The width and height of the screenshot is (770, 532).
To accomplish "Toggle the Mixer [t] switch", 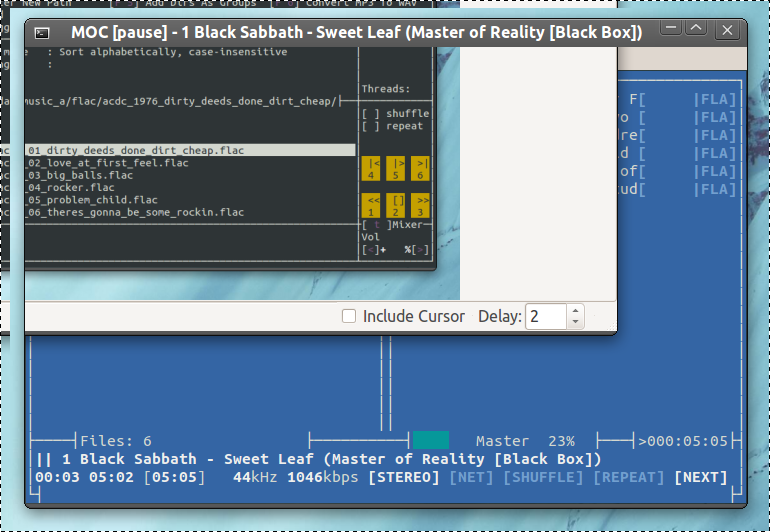I will pyautogui.click(x=377, y=224).
